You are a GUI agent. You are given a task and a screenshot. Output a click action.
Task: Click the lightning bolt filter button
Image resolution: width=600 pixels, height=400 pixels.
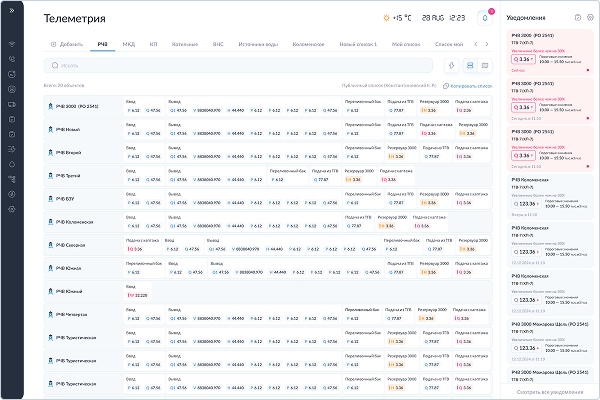(x=452, y=65)
